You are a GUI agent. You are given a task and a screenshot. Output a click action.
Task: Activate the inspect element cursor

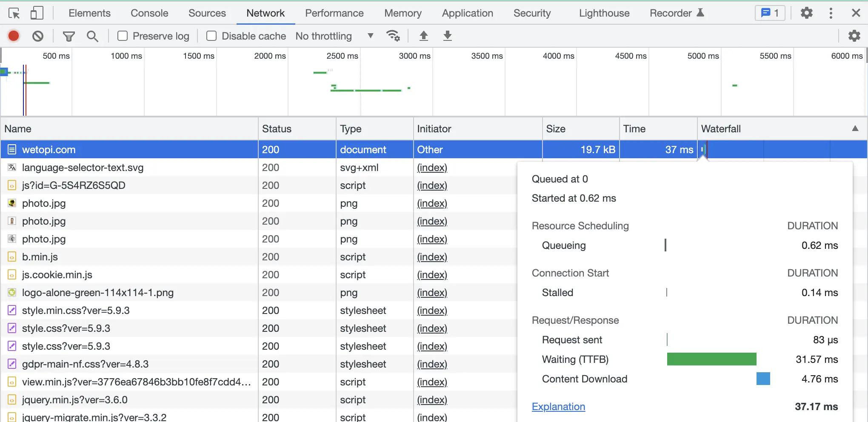coord(14,13)
